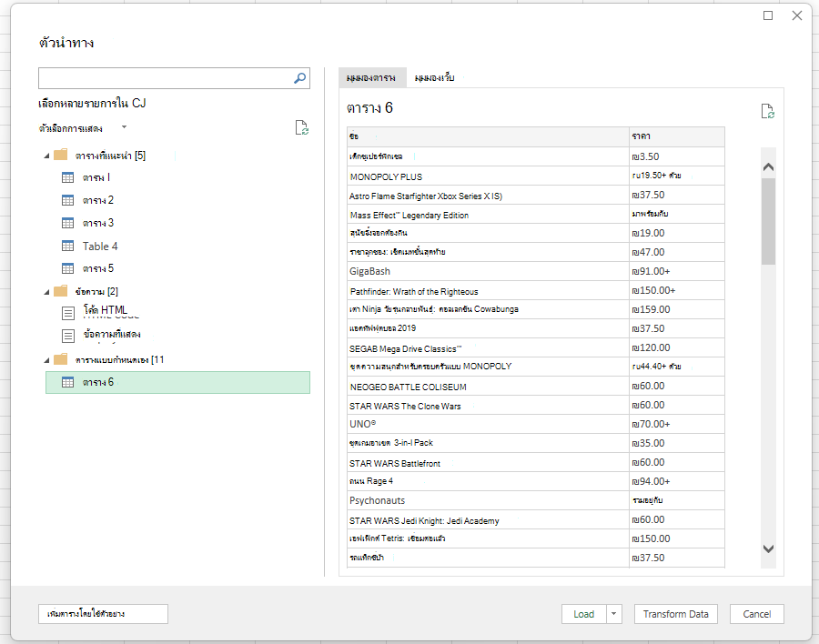The image size is (819, 644).
Task: Select ตาราง 3 in the tree
Action: click(97, 223)
